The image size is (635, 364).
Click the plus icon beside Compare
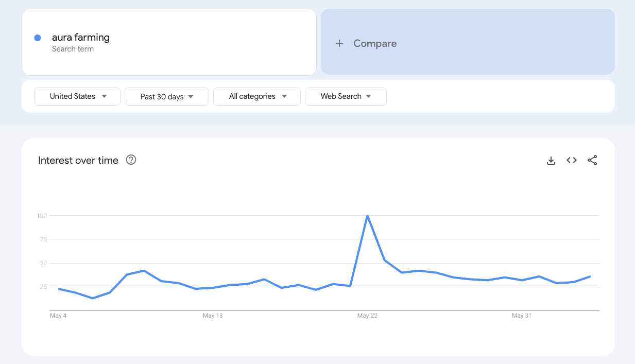click(x=339, y=44)
